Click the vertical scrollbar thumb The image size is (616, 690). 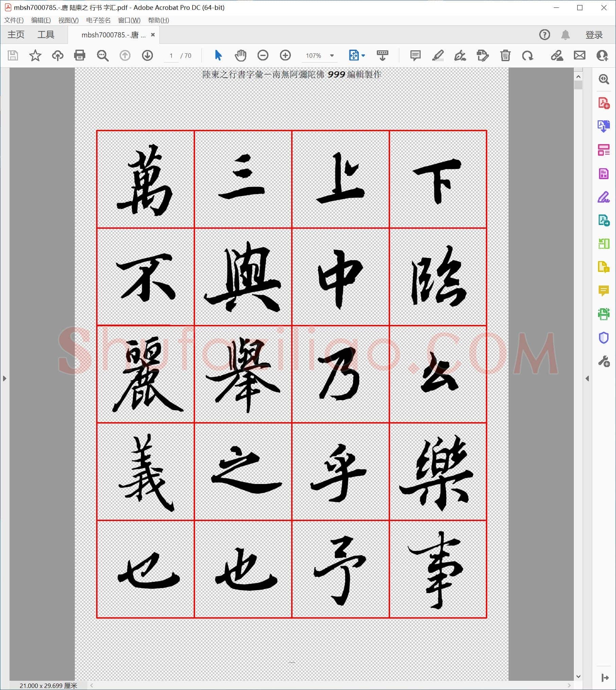578,85
